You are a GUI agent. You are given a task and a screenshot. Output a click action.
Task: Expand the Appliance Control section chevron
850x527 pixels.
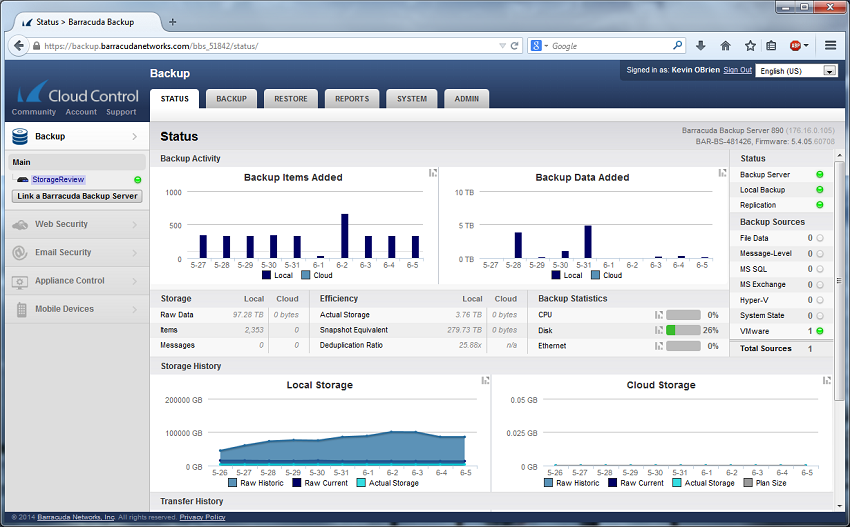point(134,281)
